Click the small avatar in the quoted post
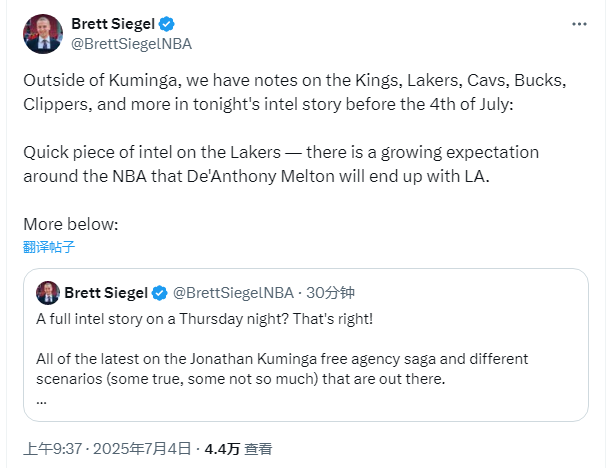 point(46,293)
